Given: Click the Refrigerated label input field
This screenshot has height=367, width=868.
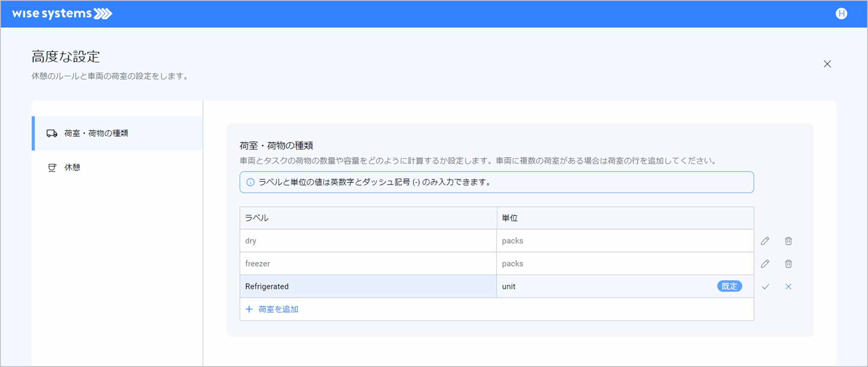Looking at the screenshot, I should [x=367, y=287].
